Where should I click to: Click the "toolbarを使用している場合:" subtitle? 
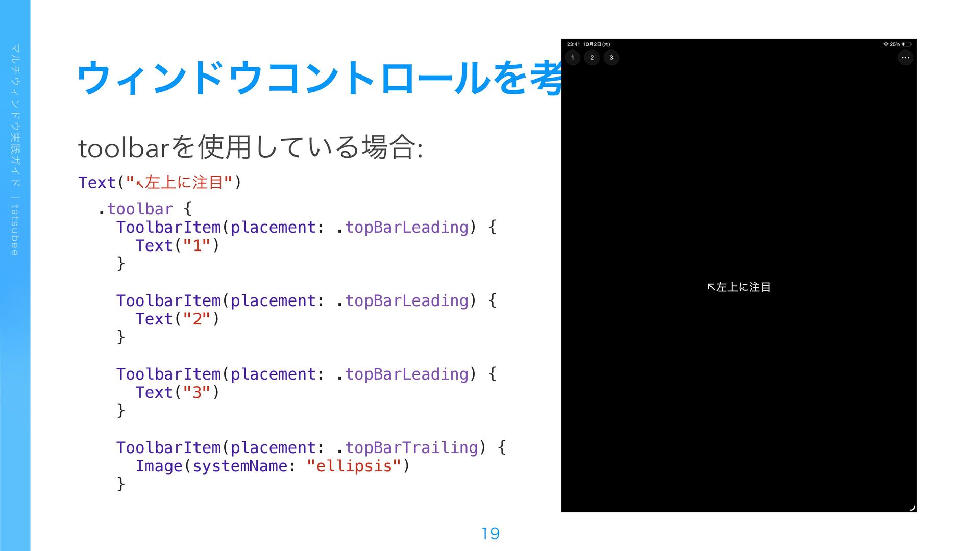coord(250,147)
